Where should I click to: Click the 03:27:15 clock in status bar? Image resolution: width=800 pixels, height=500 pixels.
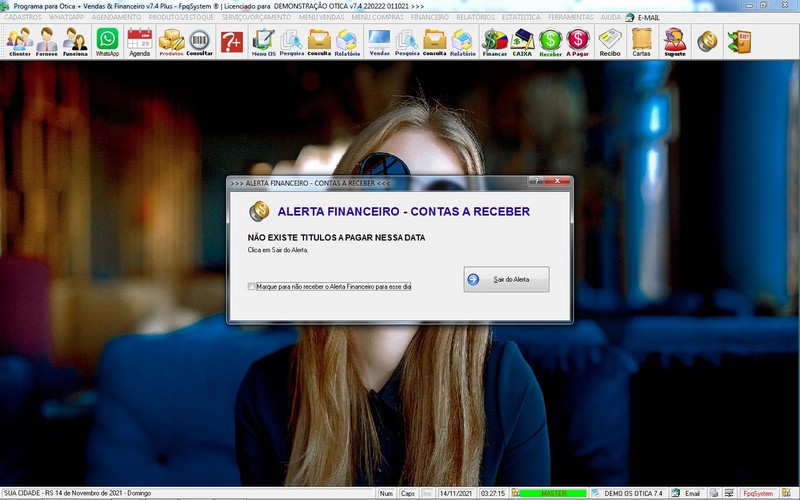click(493, 493)
